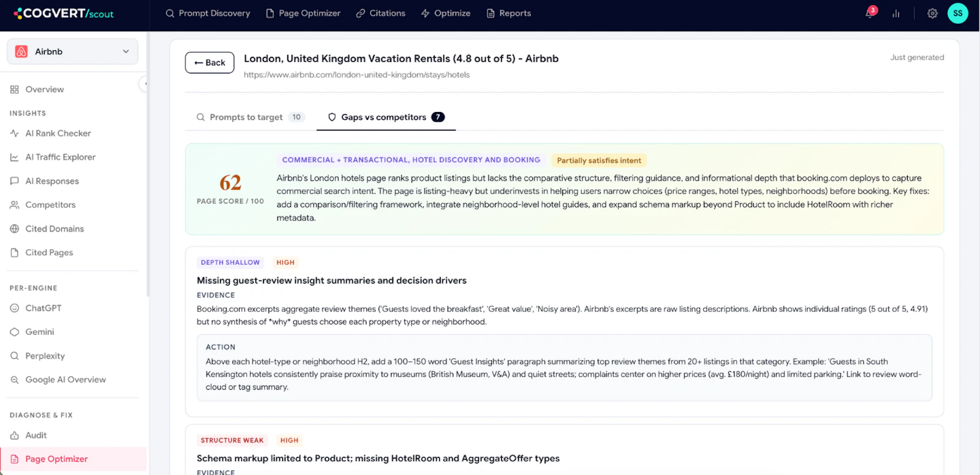Image resolution: width=980 pixels, height=475 pixels.
Task: Click the Overview grid icon
Action: [15, 89]
